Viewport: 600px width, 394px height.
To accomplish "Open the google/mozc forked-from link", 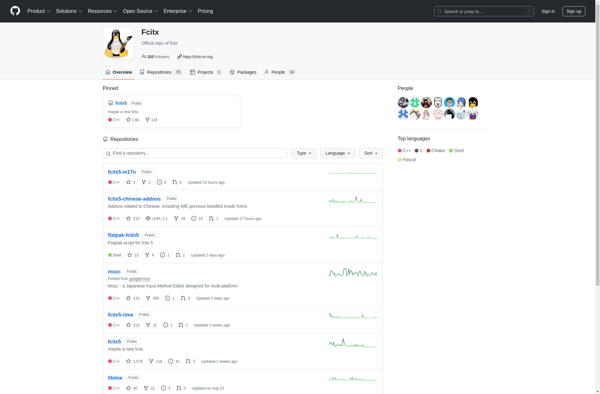I will tap(140, 279).
